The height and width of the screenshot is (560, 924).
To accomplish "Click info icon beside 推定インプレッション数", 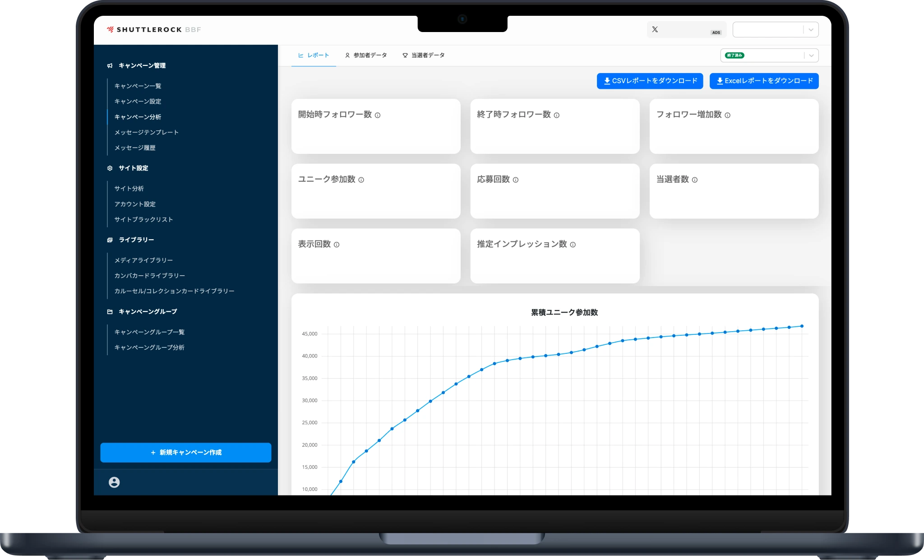I will point(573,245).
